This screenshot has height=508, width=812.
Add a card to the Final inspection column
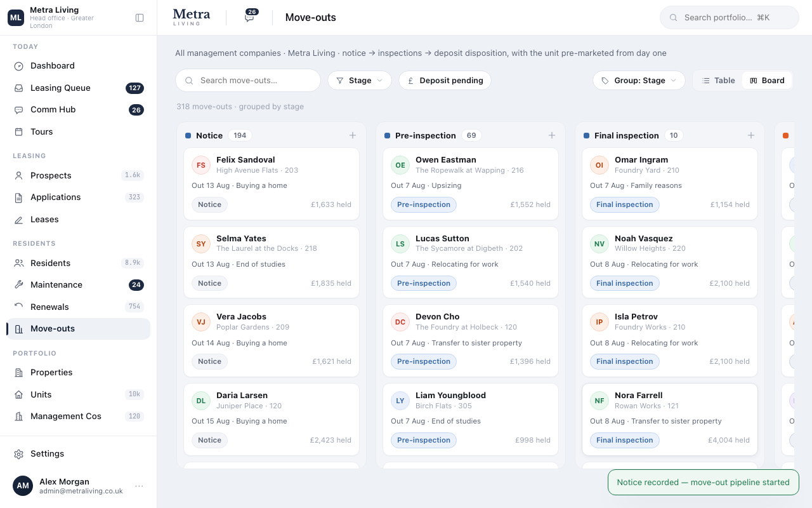click(751, 135)
